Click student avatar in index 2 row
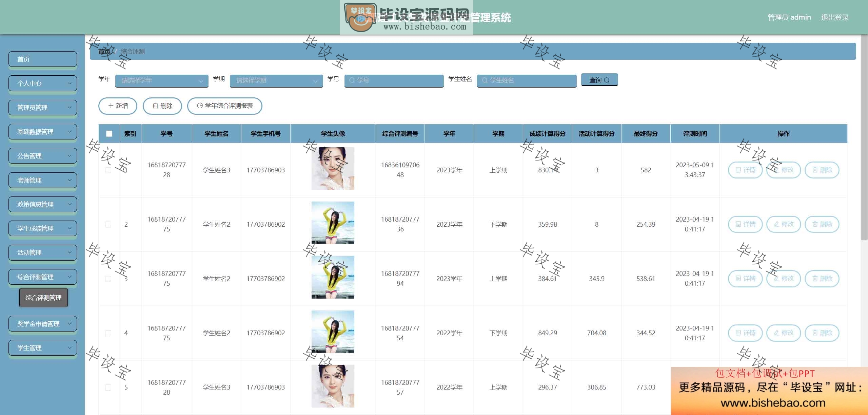This screenshot has width=868, height=415. point(333,223)
